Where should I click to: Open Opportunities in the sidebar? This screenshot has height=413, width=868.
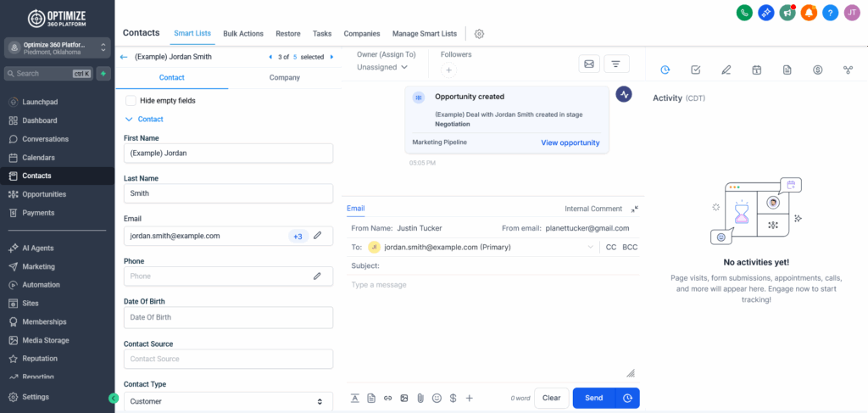coord(44,194)
